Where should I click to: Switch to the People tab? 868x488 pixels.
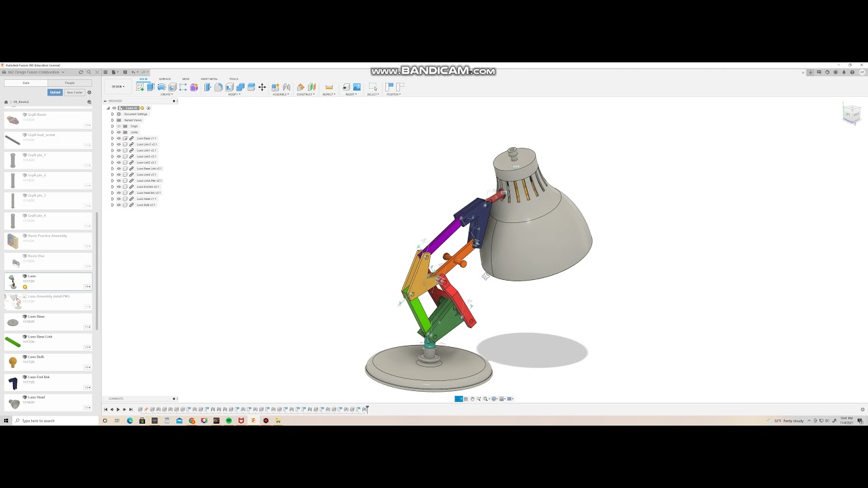click(x=70, y=83)
